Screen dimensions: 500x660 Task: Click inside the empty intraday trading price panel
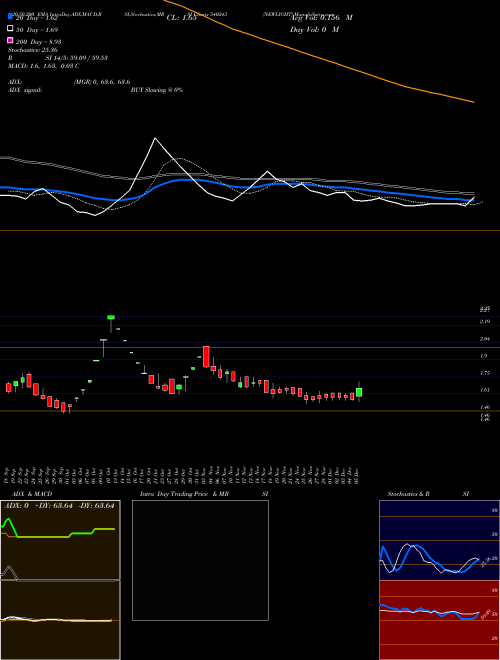pyautogui.click(x=200, y=560)
